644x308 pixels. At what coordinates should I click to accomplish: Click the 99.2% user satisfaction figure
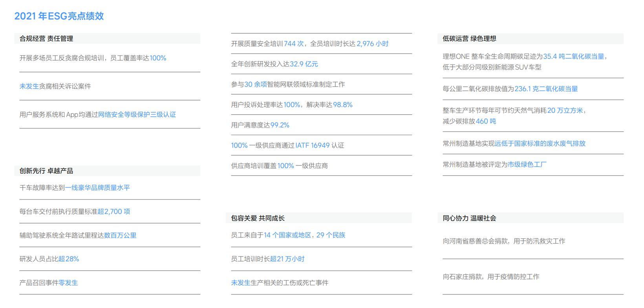(x=280, y=125)
